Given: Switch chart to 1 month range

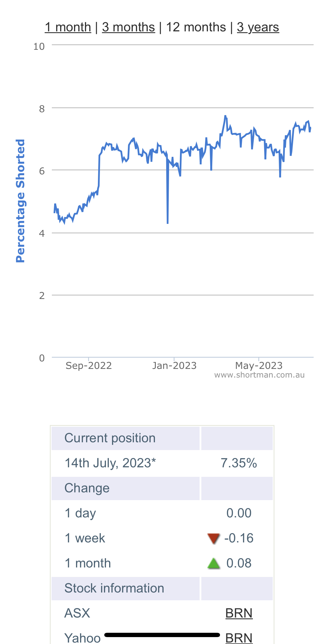Looking at the screenshot, I should tap(68, 27).
